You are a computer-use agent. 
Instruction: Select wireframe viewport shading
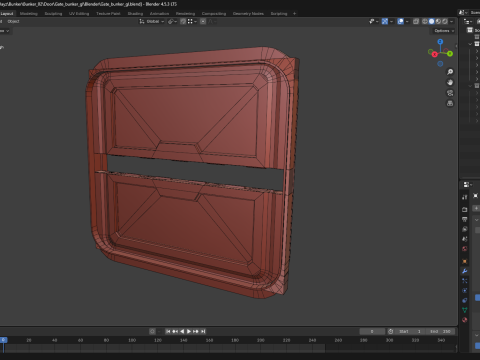pyautogui.click(x=425, y=21)
